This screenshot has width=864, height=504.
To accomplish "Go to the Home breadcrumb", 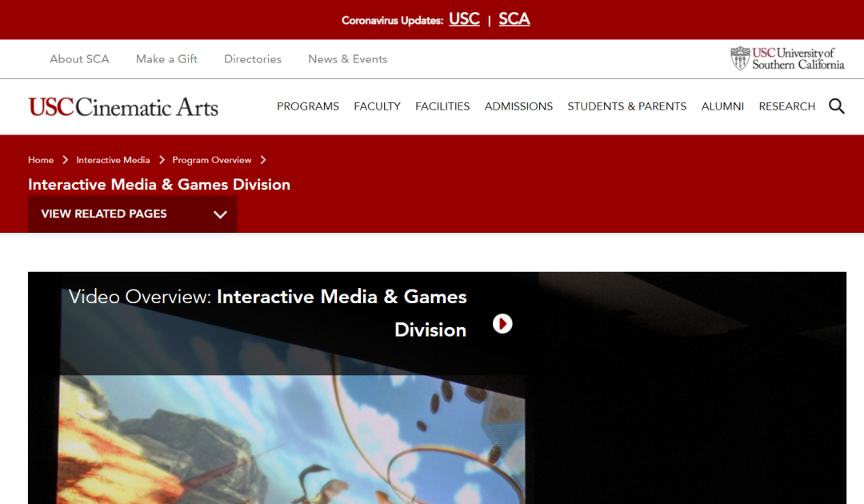I will [41, 160].
